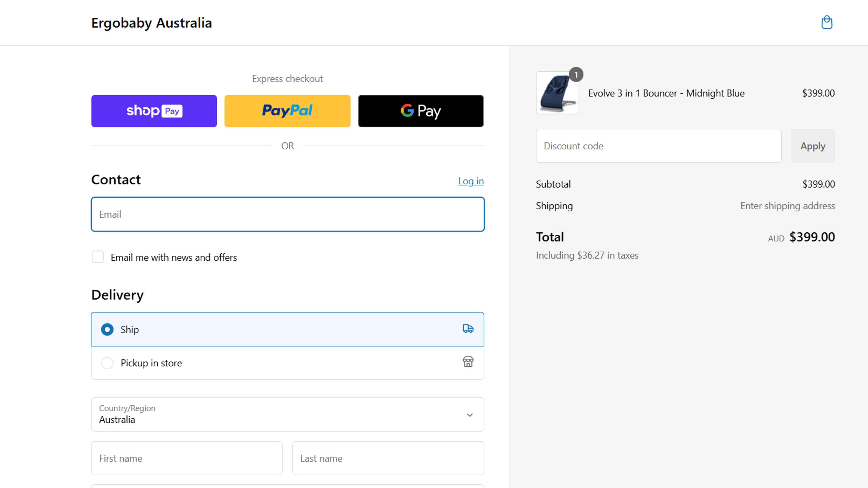
Task: Go to the Ergobaby Australia store title
Action: click(x=151, y=23)
